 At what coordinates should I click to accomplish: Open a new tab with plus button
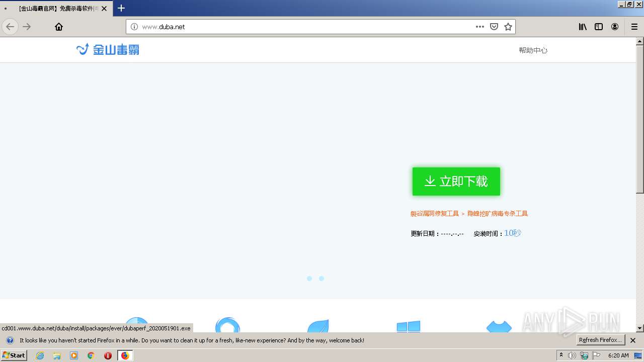tap(121, 8)
